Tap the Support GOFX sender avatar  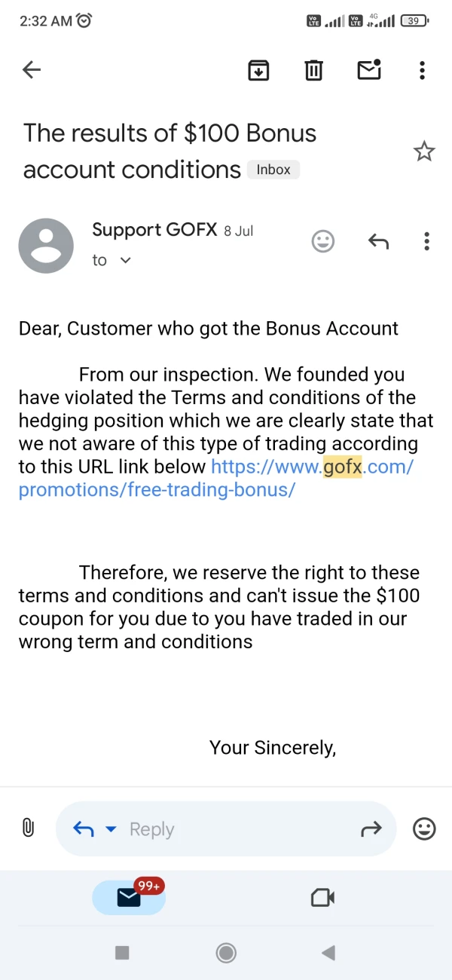pyautogui.click(x=46, y=246)
